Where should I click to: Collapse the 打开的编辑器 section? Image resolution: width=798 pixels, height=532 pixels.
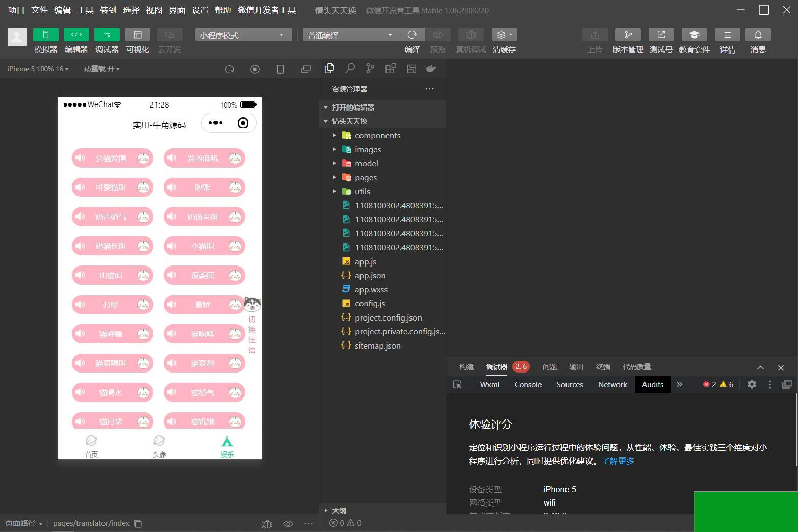click(x=382, y=108)
